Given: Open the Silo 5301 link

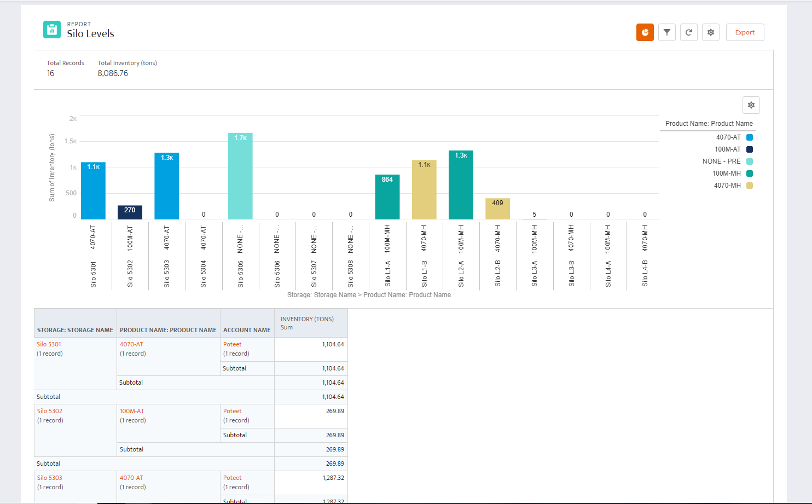Looking at the screenshot, I should (x=49, y=344).
